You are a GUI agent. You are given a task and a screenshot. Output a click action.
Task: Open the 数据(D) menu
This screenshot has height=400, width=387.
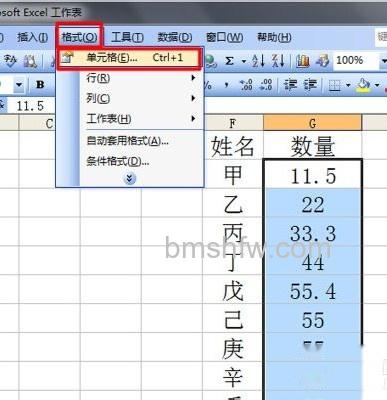click(x=175, y=37)
